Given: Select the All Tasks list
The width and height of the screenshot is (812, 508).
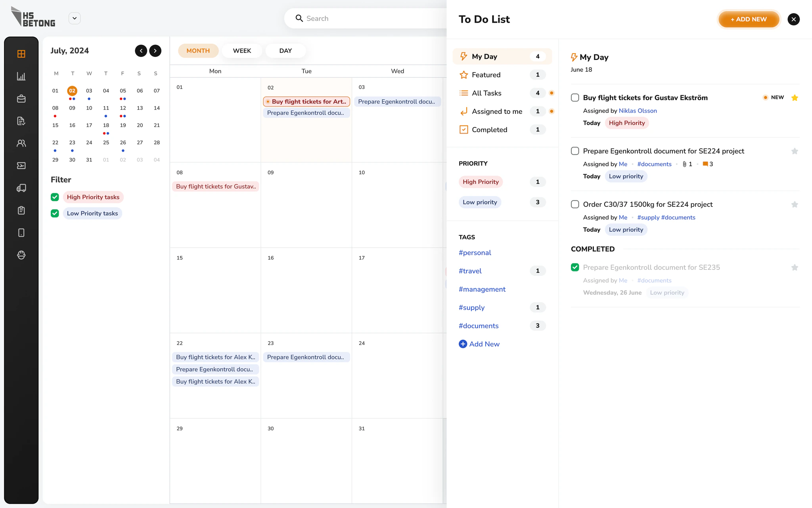Looking at the screenshot, I should click(502, 93).
